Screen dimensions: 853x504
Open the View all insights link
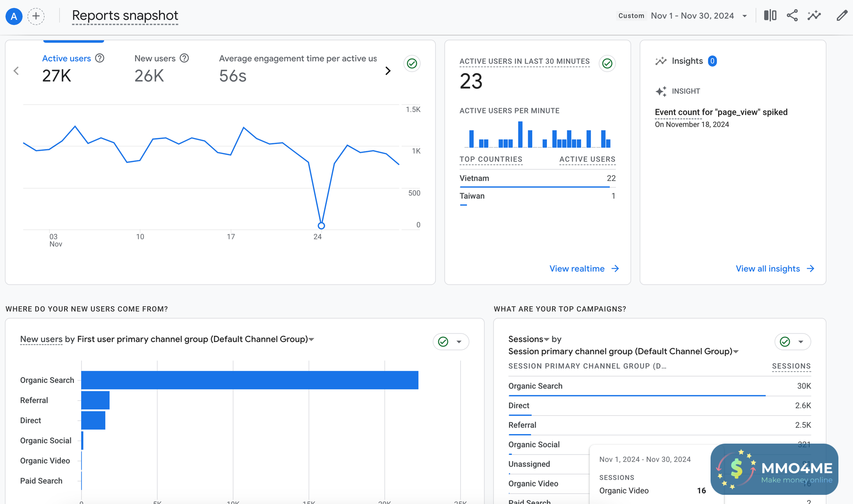pyautogui.click(x=775, y=269)
